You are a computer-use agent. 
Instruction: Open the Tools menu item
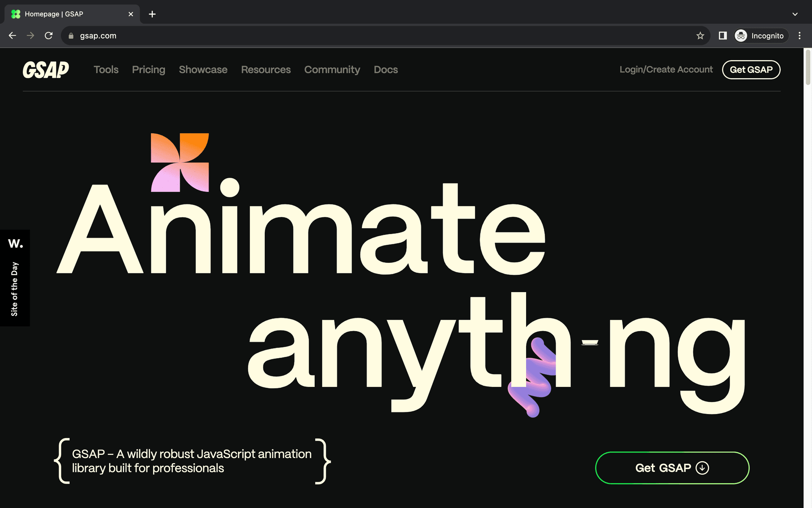click(106, 69)
